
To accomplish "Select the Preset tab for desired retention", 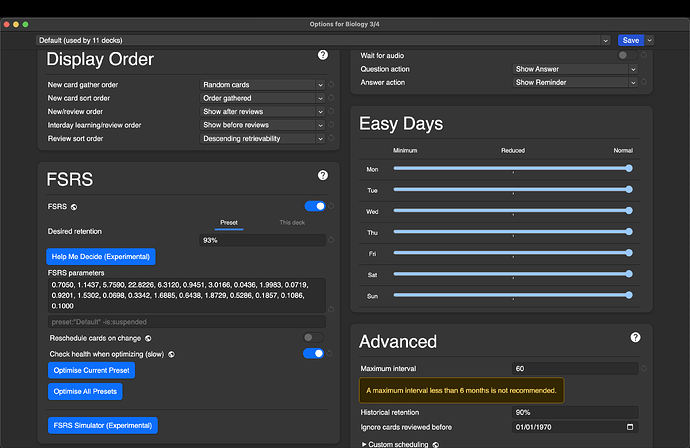I will click(x=231, y=223).
